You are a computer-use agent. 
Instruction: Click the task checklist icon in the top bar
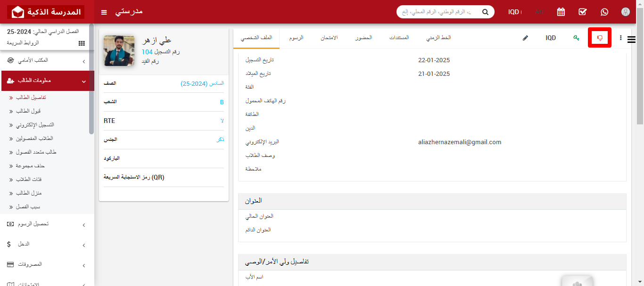click(x=582, y=11)
